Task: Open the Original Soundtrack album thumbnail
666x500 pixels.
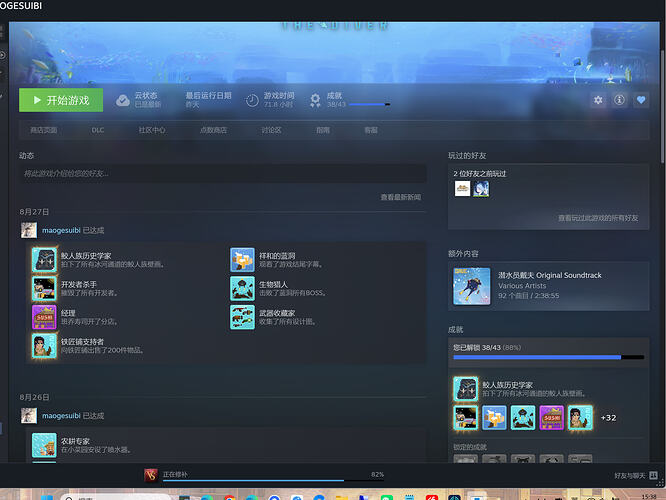Action: coord(471,286)
